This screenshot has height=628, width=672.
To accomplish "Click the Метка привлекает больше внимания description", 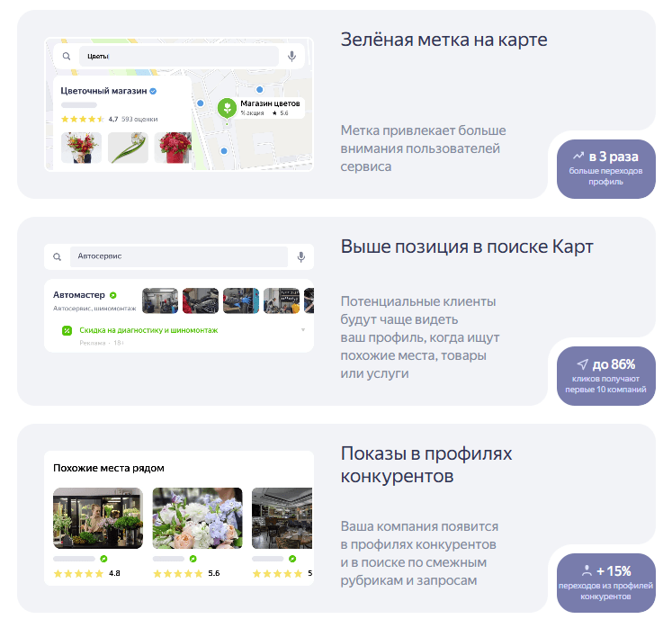I will pyautogui.click(x=423, y=148).
